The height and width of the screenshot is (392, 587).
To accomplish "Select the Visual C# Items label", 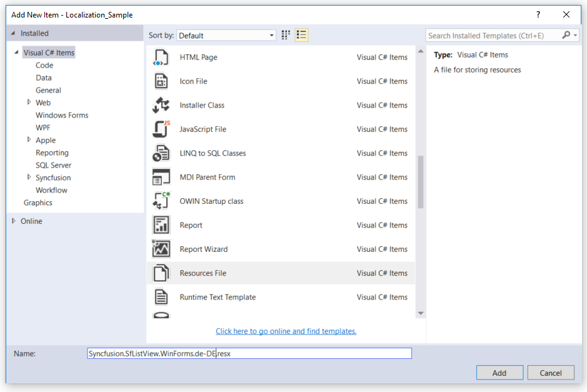I will click(49, 53).
